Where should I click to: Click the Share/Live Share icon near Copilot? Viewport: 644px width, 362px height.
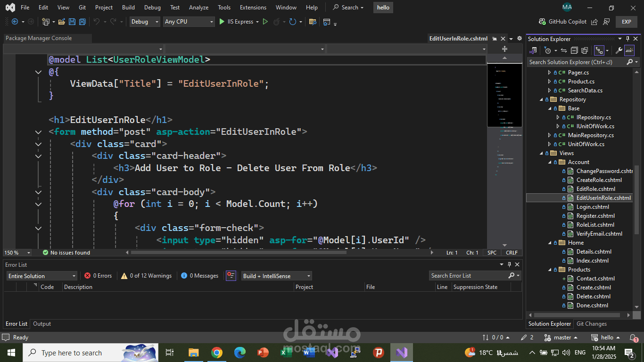[x=594, y=22]
